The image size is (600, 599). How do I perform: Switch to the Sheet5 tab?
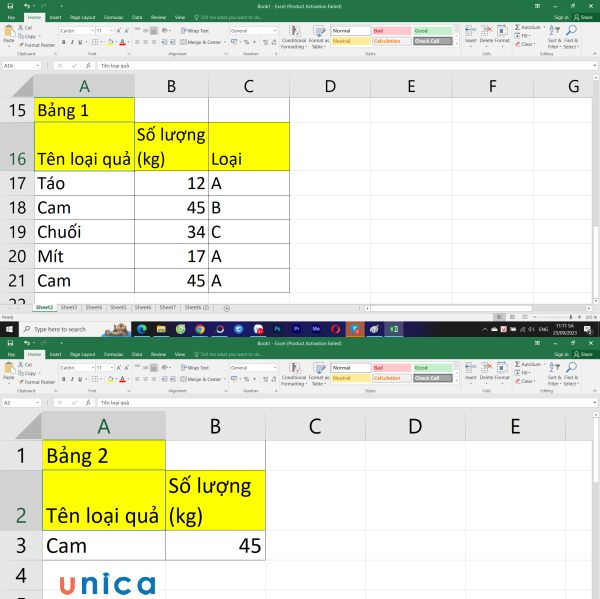(x=118, y=307)
